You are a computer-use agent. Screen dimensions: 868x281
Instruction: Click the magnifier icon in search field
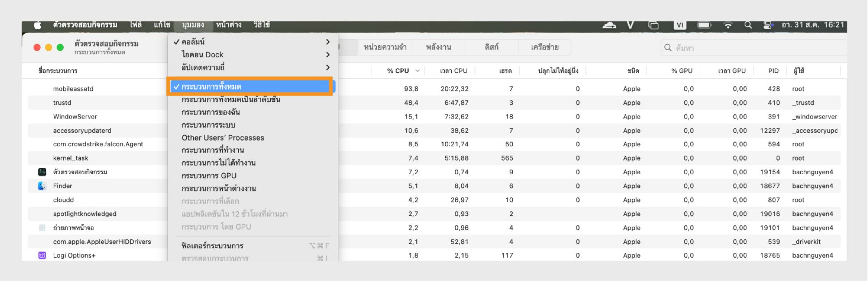[668, 48]
